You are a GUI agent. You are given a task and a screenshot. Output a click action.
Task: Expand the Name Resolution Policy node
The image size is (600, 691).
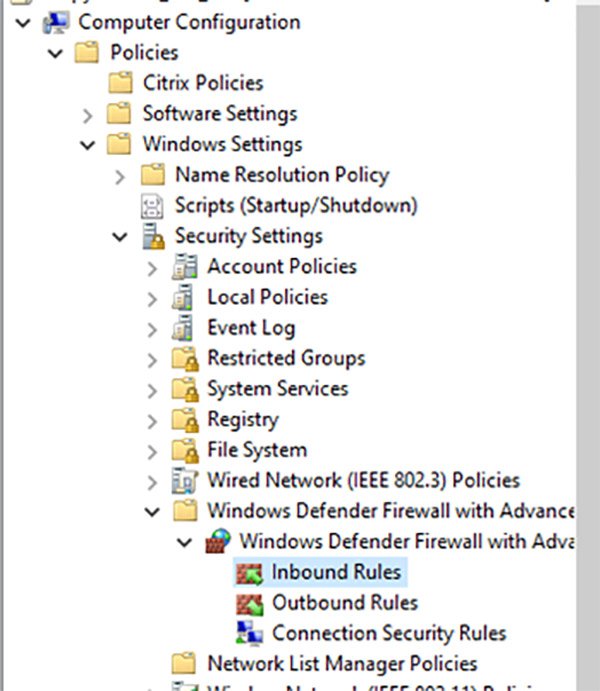point(120,176)
